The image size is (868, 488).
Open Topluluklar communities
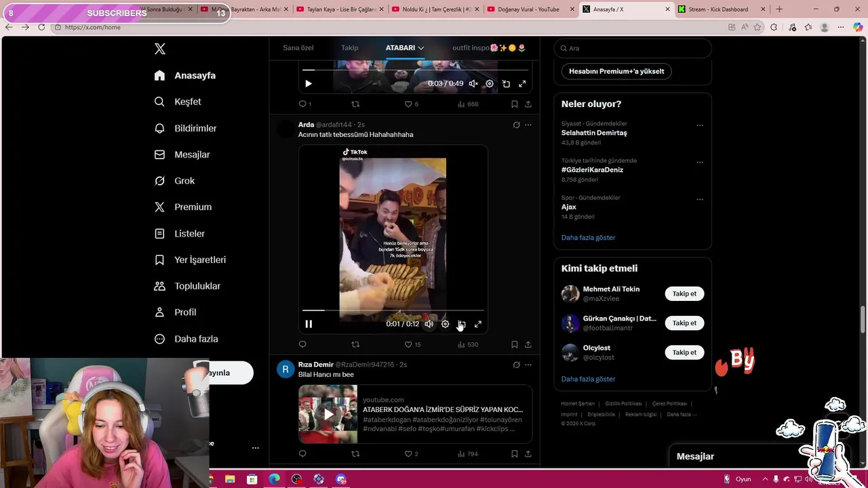[187, 286]
